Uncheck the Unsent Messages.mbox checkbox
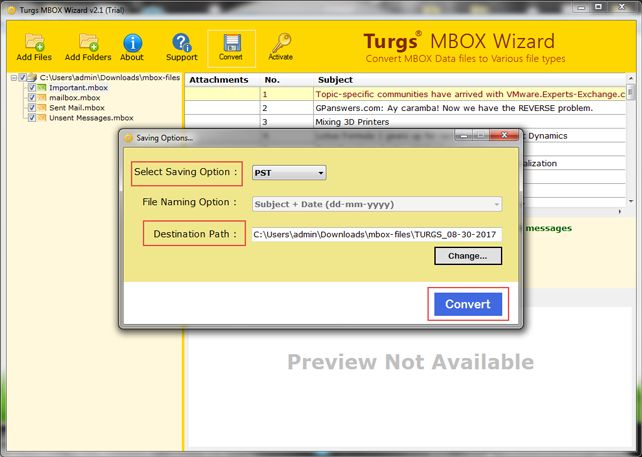The height and width of the screenshot is (457, 642). pyautogui.click(x=32, y=118)
